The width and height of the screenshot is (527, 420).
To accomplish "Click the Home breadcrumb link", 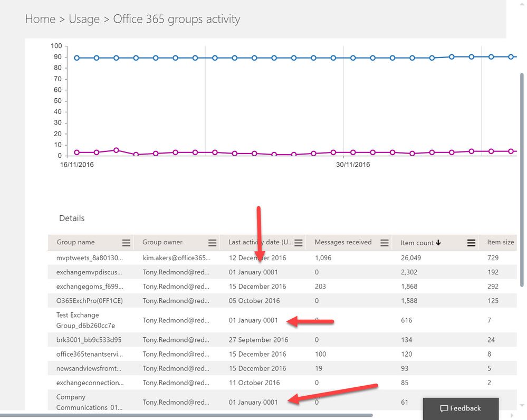I will pos(40,18).
